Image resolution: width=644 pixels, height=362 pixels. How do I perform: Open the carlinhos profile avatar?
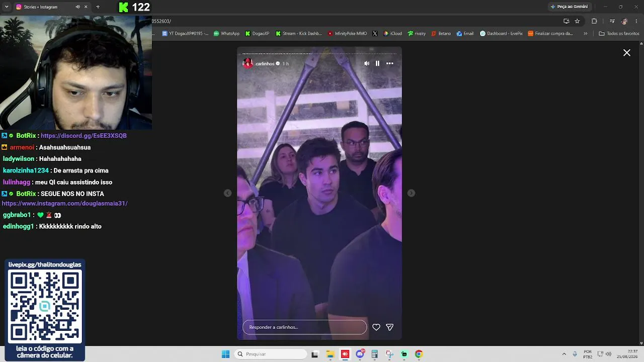248,63
